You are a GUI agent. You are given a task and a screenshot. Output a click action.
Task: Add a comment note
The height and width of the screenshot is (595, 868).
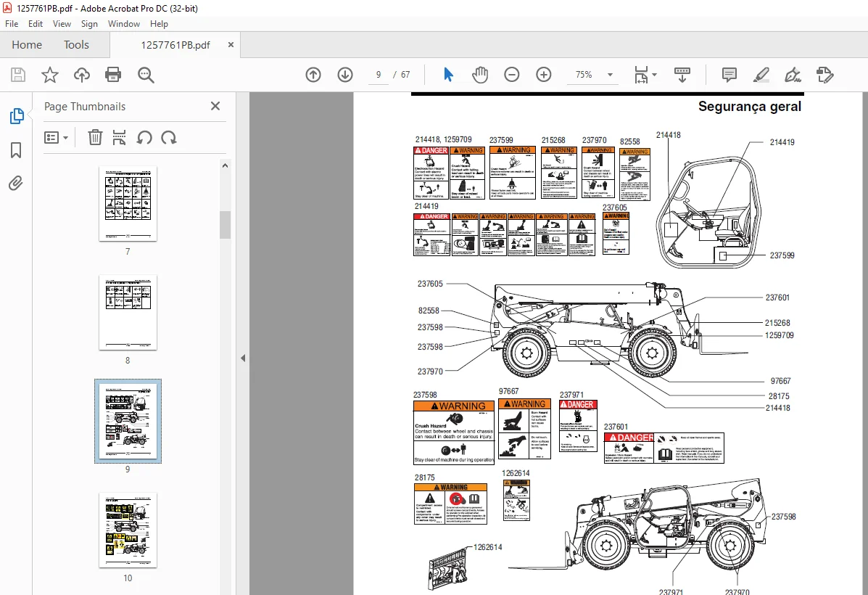coord(729,75)
